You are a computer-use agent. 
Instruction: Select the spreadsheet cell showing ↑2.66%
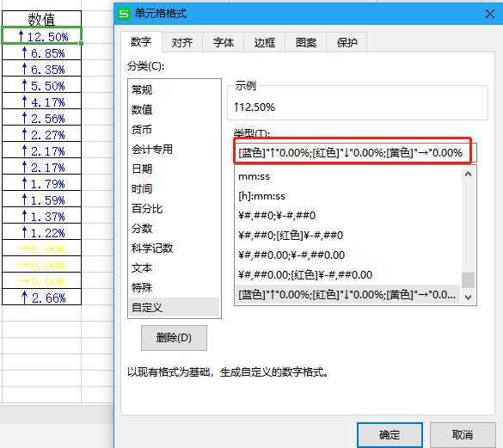[x=42, y=298]
